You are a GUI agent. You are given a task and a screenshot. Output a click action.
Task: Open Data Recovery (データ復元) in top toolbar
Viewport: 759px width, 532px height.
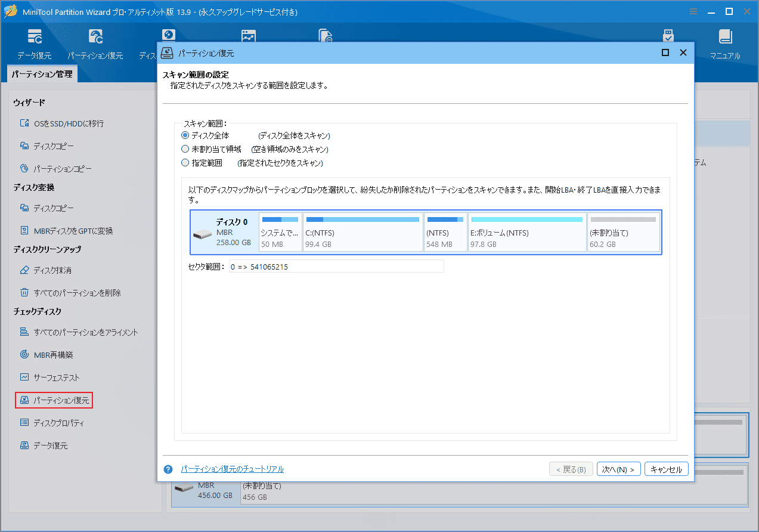pyautogui.click(x=34, y=44)
